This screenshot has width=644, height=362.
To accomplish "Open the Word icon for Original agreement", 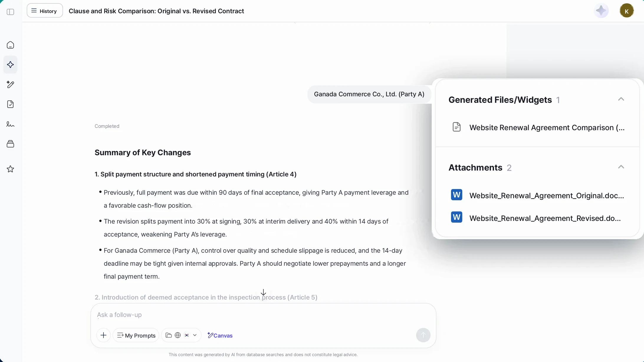I will 456,195.
